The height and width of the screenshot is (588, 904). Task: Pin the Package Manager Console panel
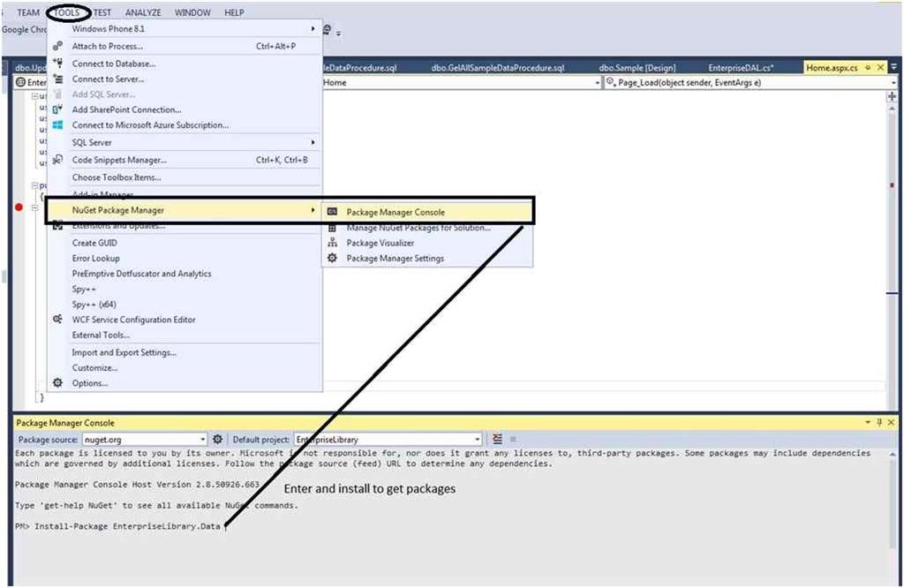click(x=879, y=422)
